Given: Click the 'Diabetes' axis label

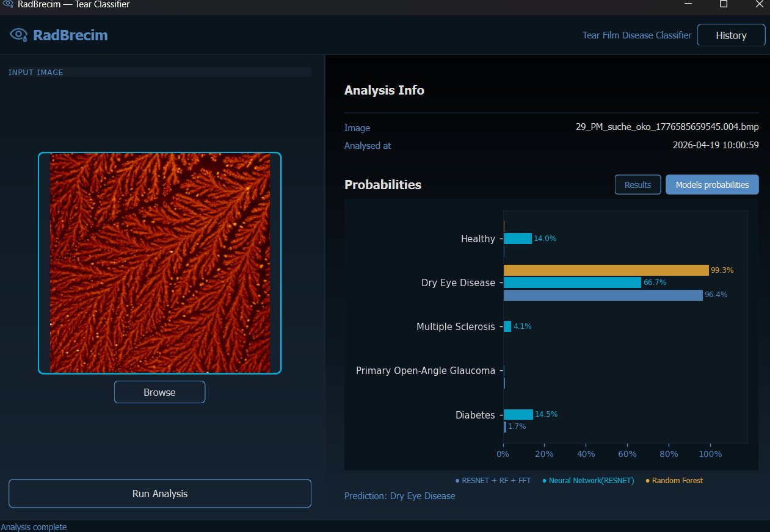Looking at the screenshot, I should 475,415.
